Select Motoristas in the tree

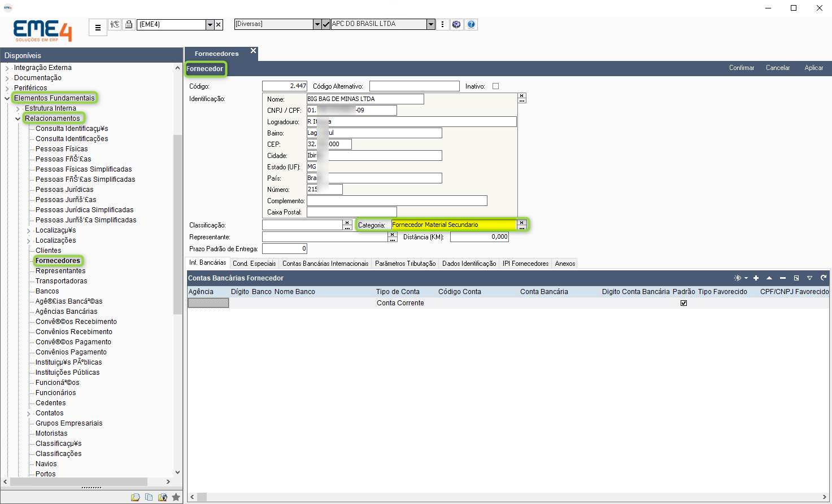coord(51,433)
